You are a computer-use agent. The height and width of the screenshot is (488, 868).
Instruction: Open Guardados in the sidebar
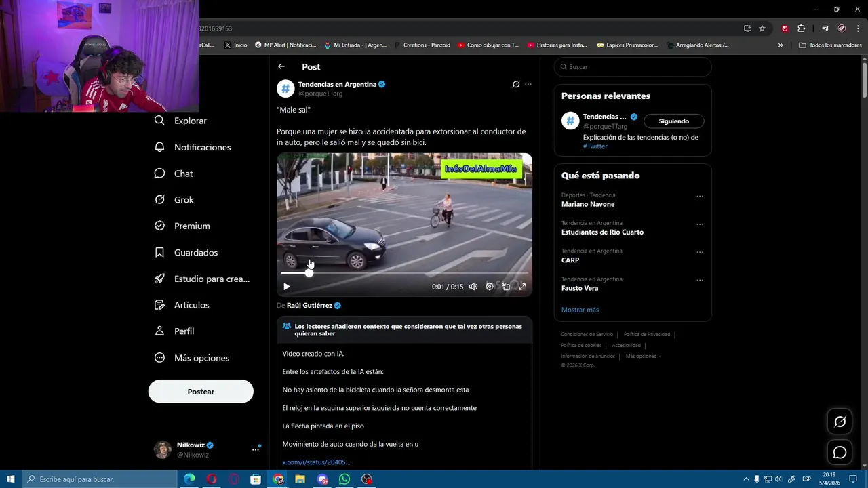[x=187, y=253]
